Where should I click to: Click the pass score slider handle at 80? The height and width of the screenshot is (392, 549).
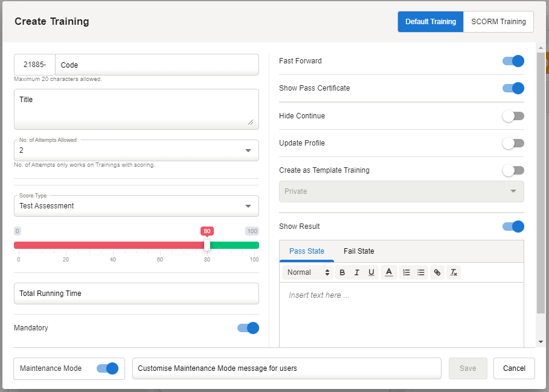click(207, 245)
